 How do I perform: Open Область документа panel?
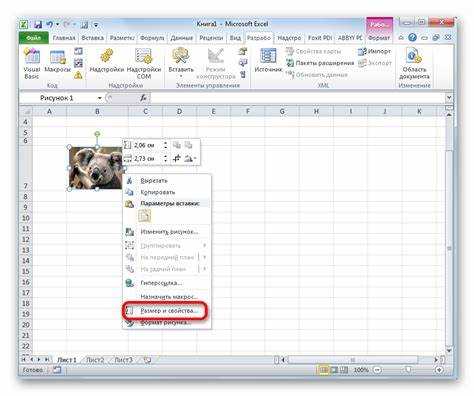pos(414,64)
